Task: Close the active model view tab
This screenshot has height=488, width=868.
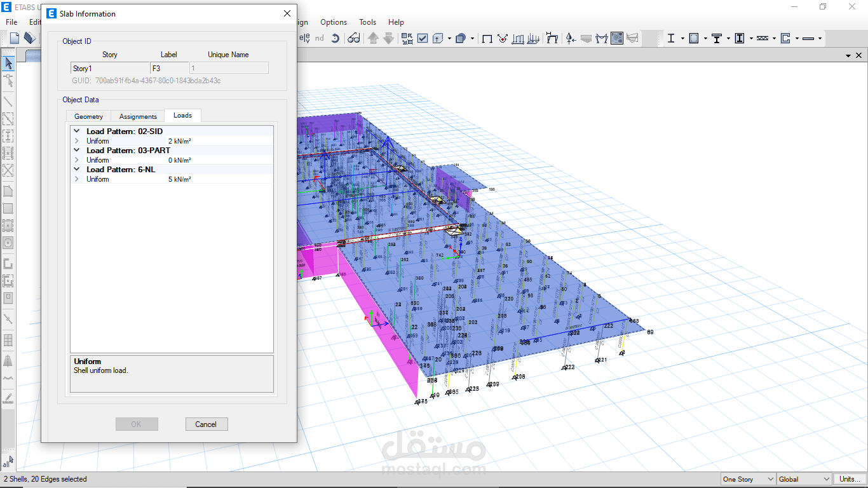Action: (857, 56)
